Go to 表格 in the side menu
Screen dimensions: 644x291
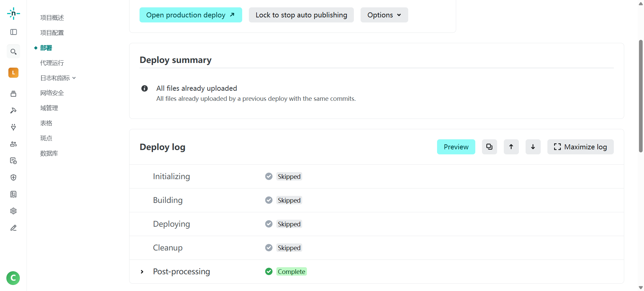[x=46, y=123]
